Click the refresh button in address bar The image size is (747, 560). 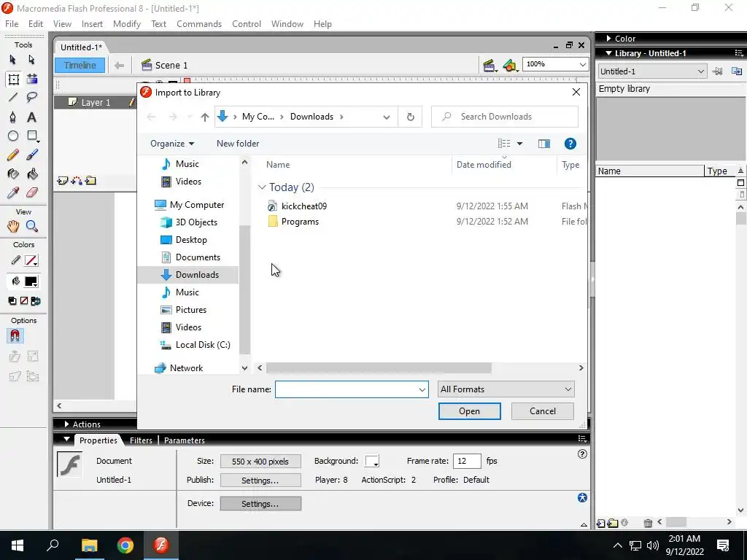[410, 117]
